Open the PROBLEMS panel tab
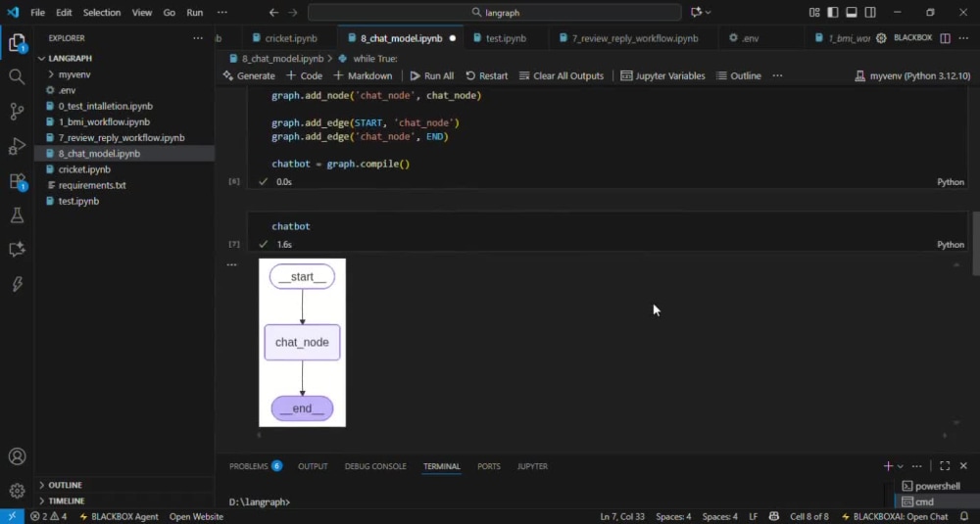 (256, 466)
